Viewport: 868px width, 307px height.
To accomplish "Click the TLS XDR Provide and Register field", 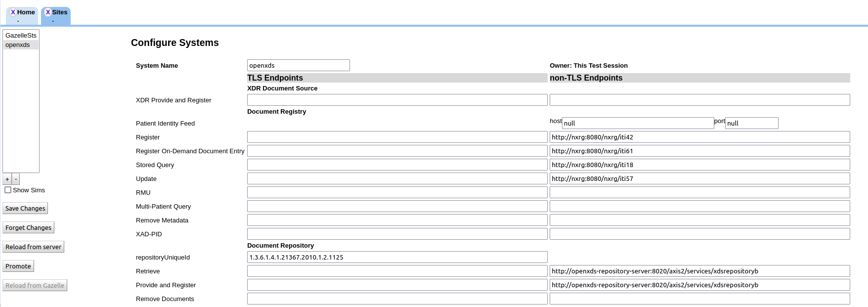I will coord(397,100).
